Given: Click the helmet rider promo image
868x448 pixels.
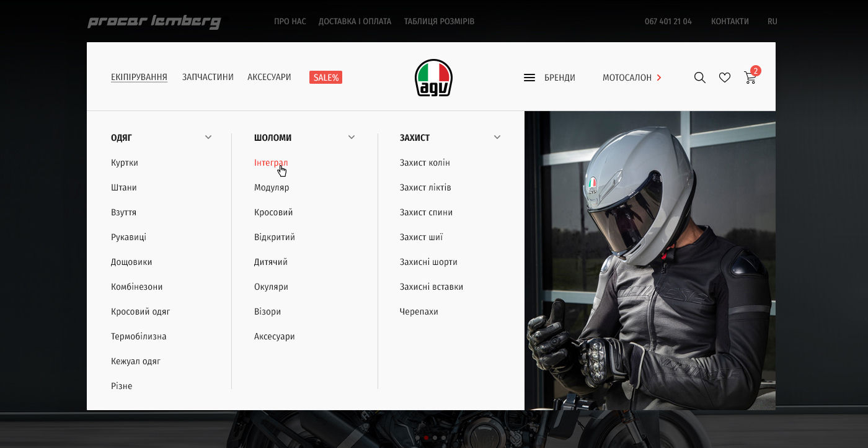Looking at the screenshot, I should 650,261.
